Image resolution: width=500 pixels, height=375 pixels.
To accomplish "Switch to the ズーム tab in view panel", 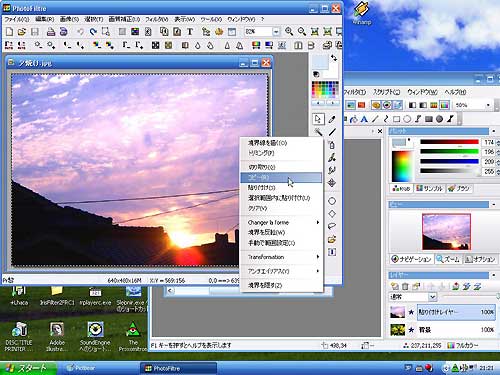I will click(x=448, y=259).
